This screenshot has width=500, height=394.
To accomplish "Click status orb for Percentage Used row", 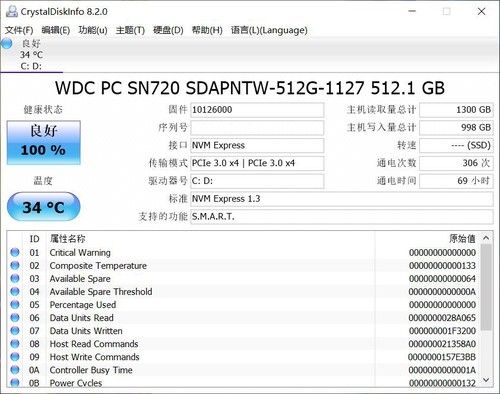I will pyautogui.click(x=15, y=304).
